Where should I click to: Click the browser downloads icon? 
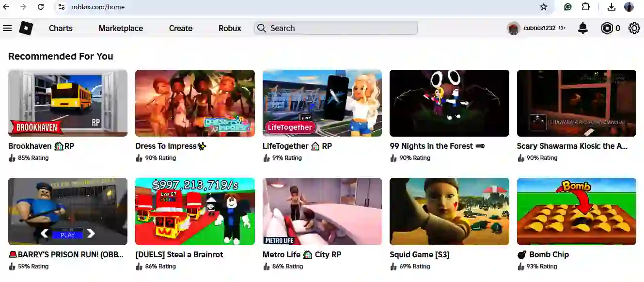611,7
